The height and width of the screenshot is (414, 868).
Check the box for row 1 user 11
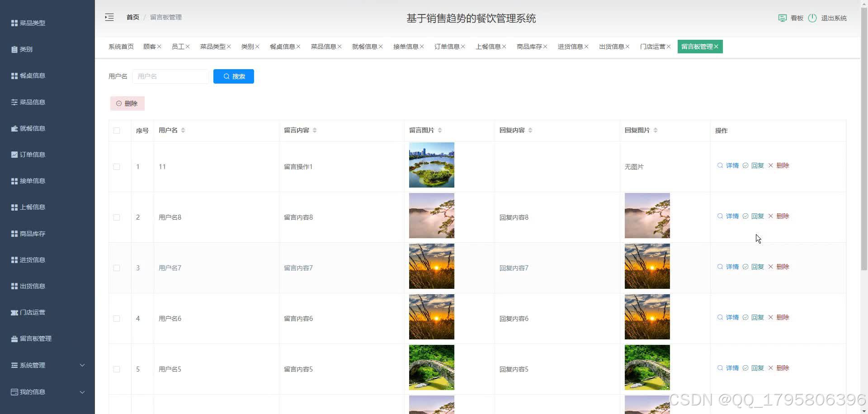117,167
